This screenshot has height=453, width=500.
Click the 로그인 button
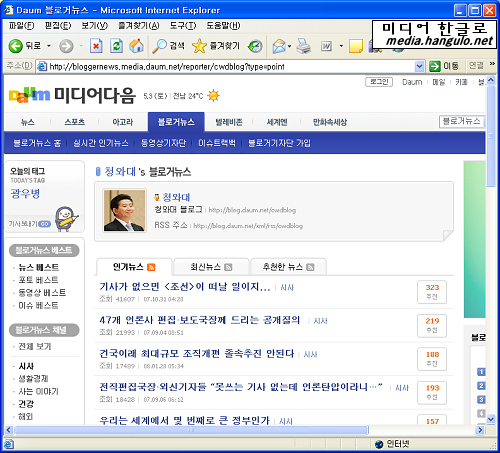379,82
